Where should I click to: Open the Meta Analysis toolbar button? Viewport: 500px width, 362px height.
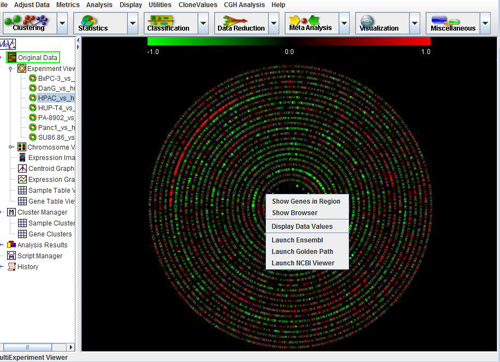coord(312,23)
